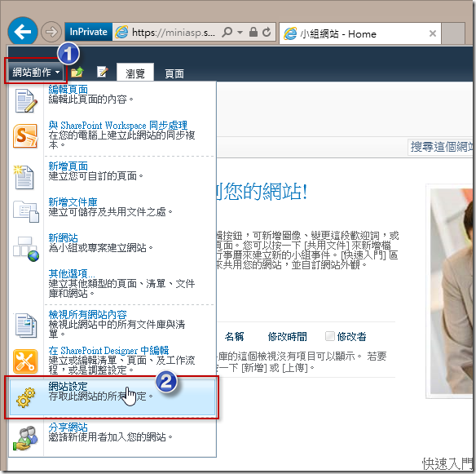Open the 網站動作 dropdown menu

coord(36,73)
